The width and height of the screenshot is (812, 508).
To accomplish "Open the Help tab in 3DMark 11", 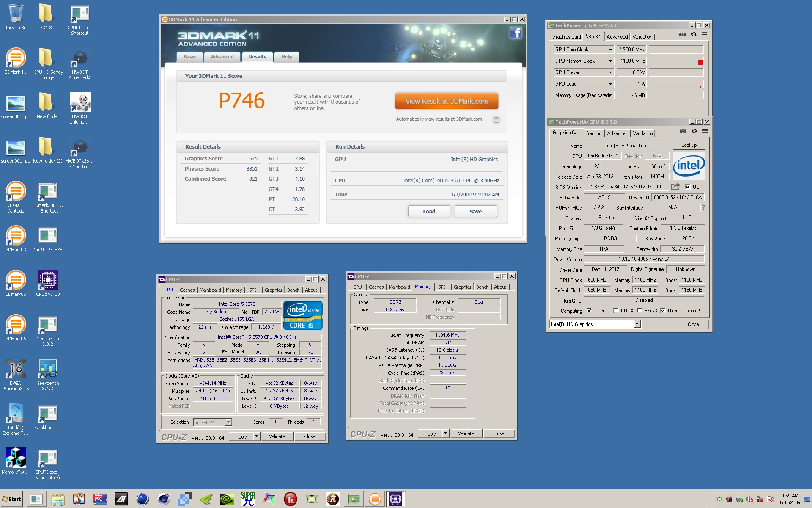I will click(x=287, y=57).
